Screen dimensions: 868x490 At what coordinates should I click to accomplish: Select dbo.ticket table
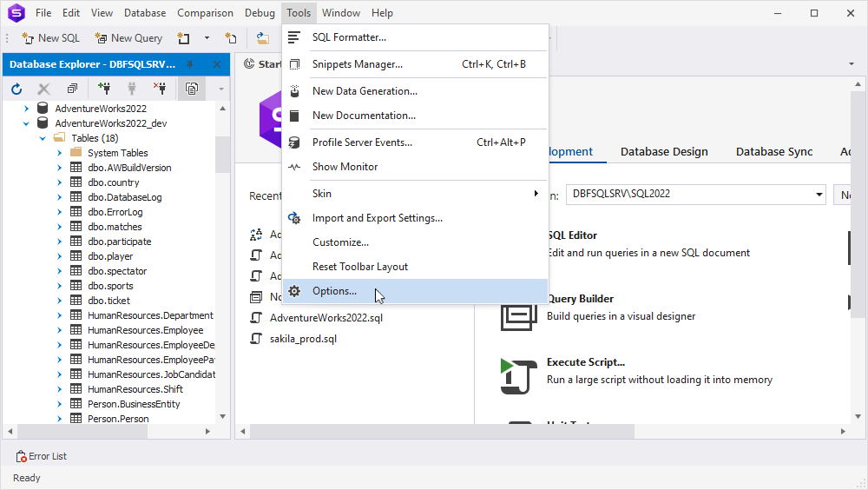pyautogui.click(x=109, y=301)
